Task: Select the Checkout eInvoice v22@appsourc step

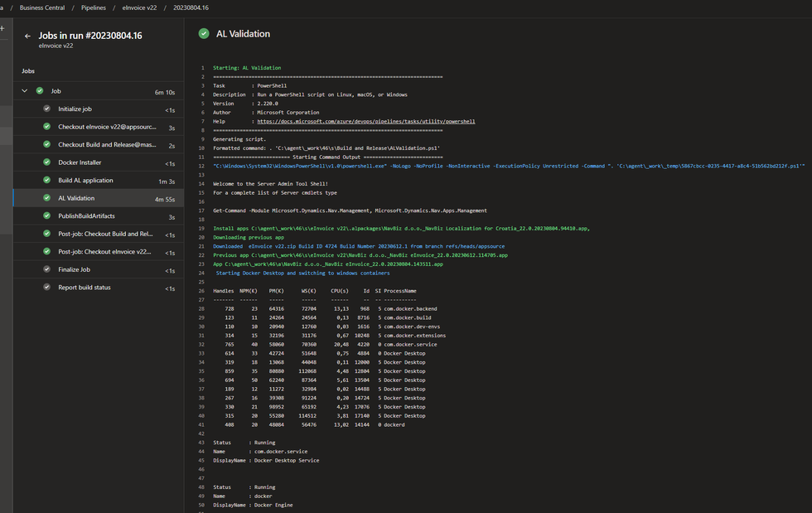Action: 99,127
